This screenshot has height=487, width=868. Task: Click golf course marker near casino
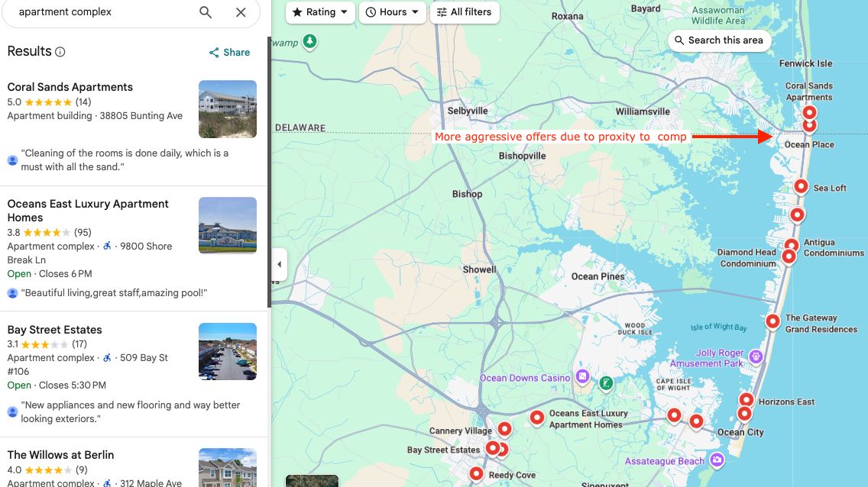[x=606, y=382]
